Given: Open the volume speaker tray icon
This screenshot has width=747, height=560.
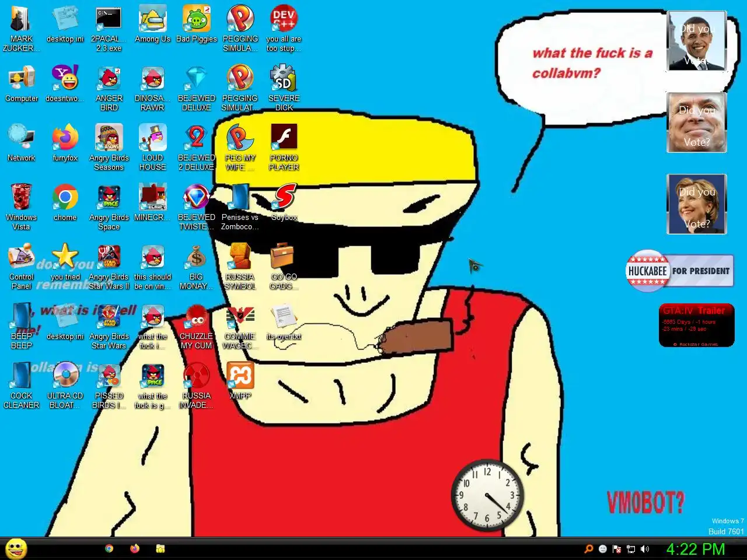Looking at the screenshot, I should (645, 549).
